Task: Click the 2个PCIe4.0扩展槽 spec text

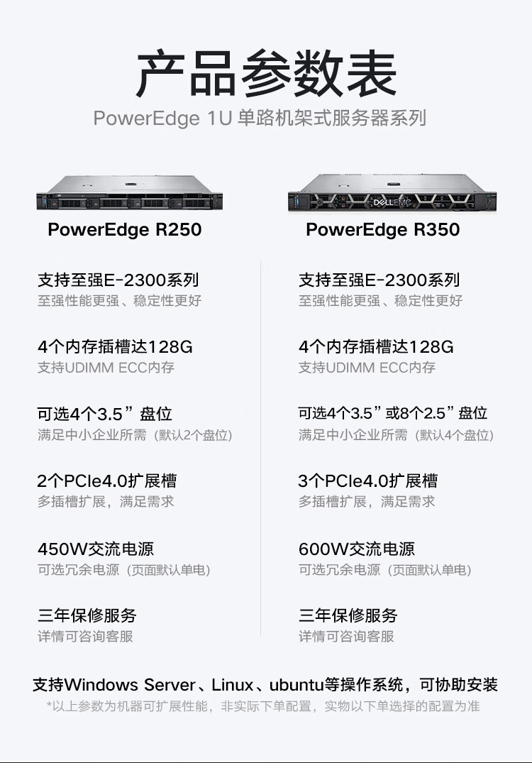Action: pyautogui.click(x=107, y=481)
